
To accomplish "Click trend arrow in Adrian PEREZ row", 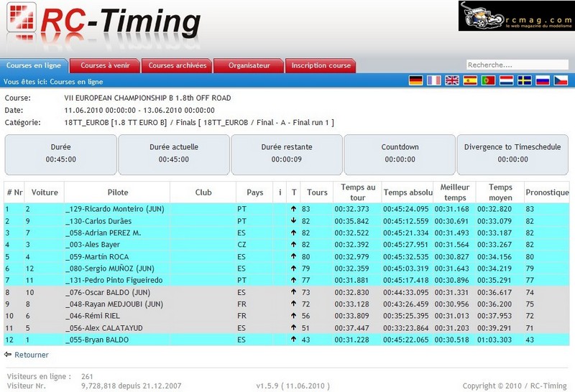I will 293,233.
